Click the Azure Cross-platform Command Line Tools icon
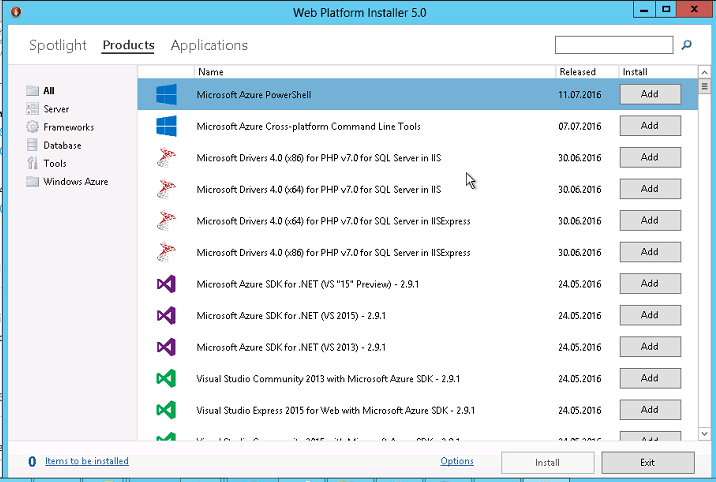 coord(166,127)
